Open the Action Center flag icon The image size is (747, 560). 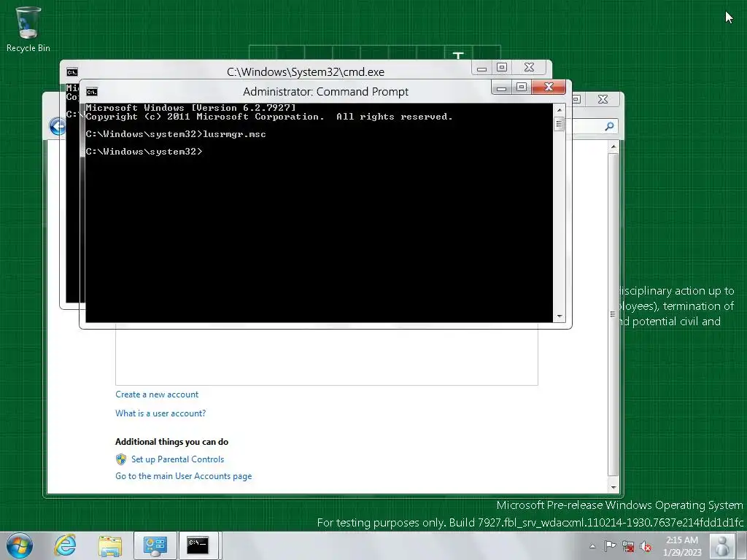point(610,546)
